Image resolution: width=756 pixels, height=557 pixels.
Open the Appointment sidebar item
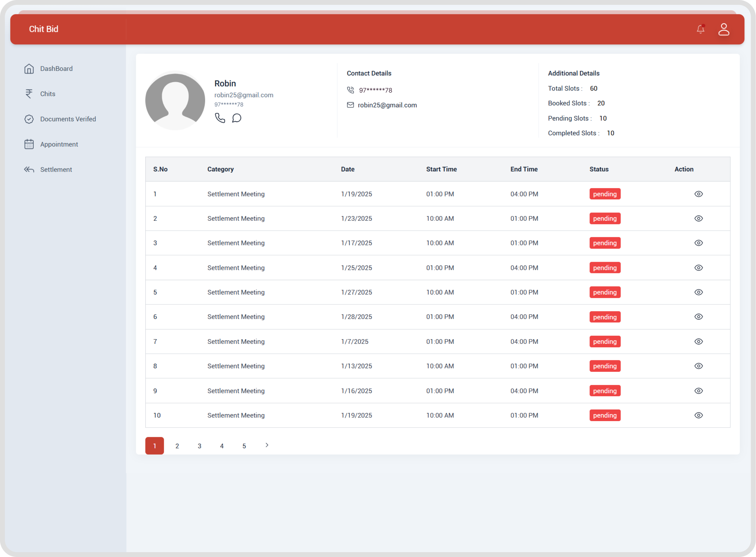point(59,144)
